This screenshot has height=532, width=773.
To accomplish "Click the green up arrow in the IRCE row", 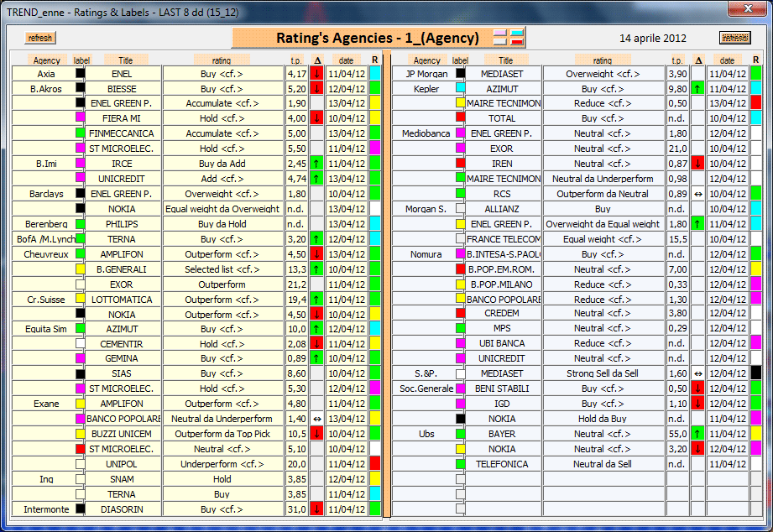I will pyautogui.click(x=316, y=164).
